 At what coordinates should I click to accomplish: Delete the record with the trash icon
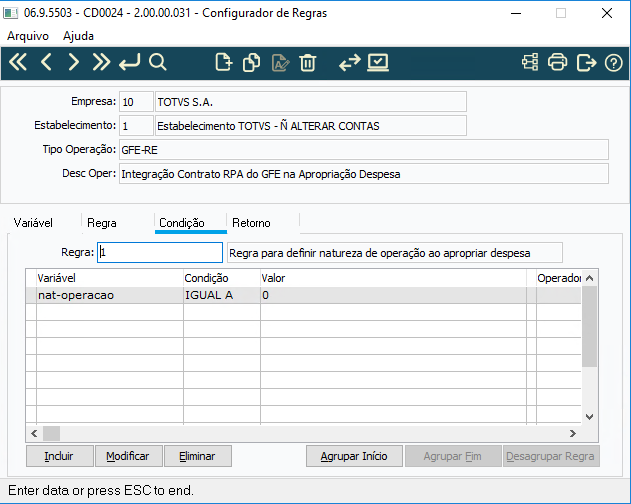(x=308, y=62)
